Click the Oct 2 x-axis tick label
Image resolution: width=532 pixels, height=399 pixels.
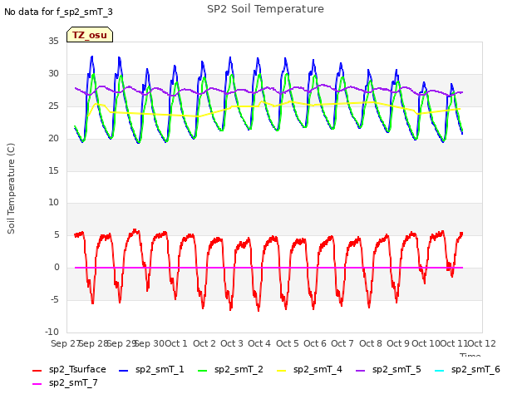[204, 343]
